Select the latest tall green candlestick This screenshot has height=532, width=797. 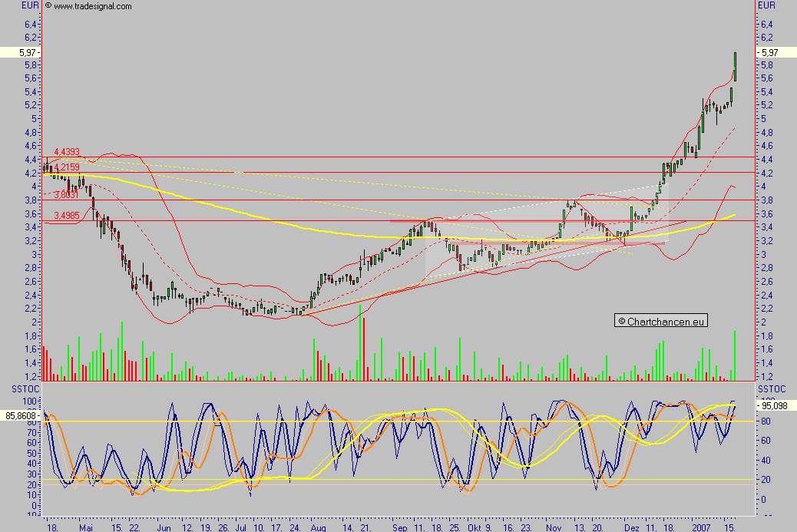[x=735, y=67]
